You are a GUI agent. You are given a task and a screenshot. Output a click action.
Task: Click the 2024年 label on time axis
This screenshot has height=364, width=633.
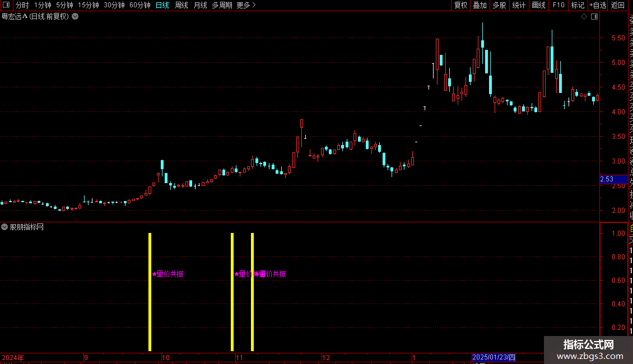12,357
